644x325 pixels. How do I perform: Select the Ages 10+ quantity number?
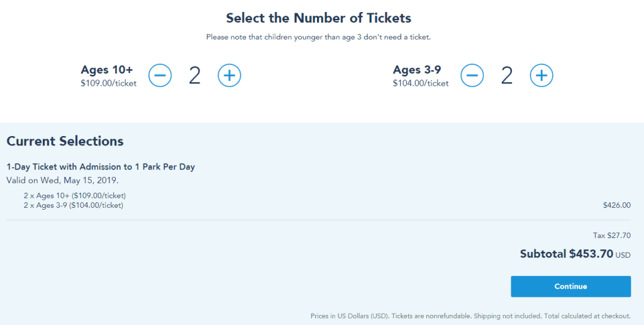point(195,76)
